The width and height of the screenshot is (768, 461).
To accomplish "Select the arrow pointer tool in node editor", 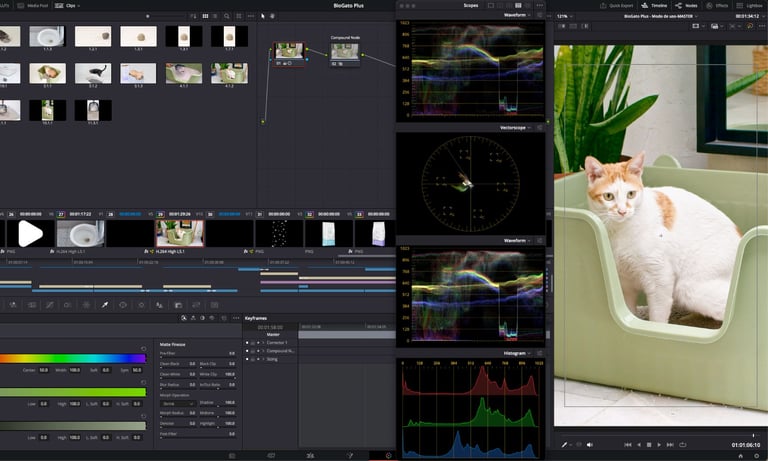I will tap(263, 16).
